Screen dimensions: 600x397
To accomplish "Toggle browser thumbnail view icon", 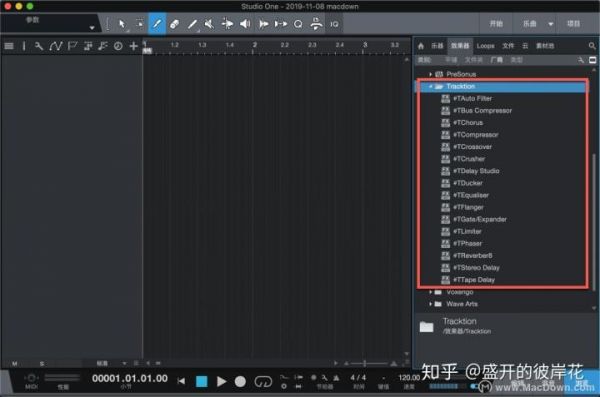I will click(592, 60).
